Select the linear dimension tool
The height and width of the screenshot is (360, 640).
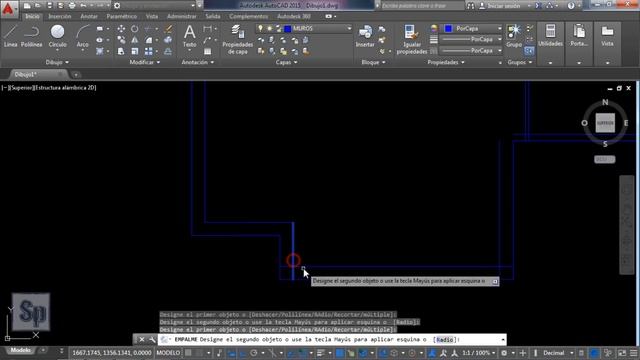click(207, 29)
